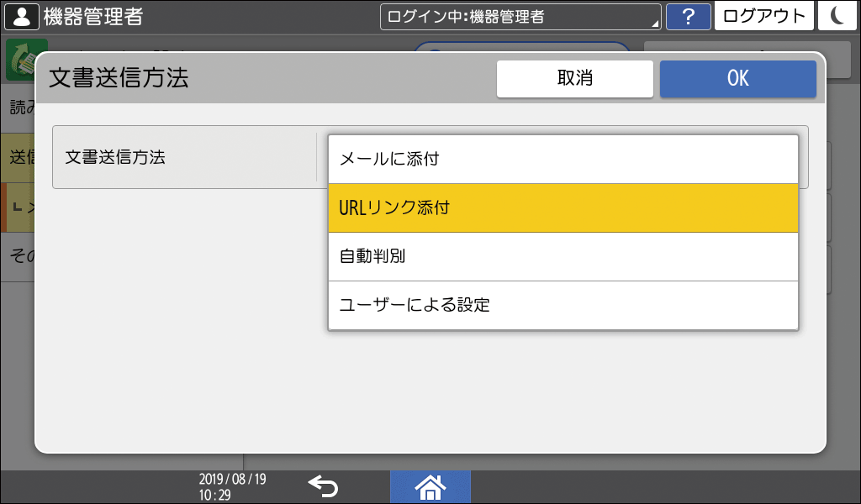Screen dimensions: 861x504
Task: Open the help question mark icon
Action: coord(689,15)
